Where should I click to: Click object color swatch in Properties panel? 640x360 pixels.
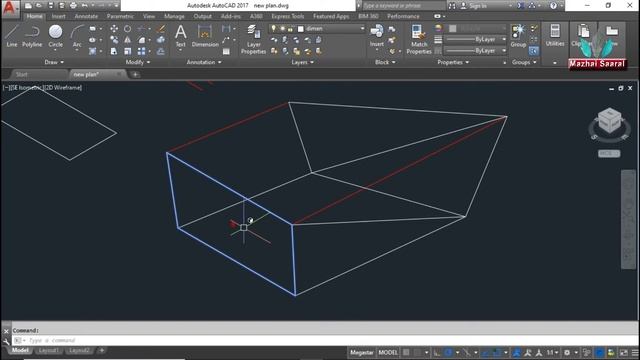[453, 28]
